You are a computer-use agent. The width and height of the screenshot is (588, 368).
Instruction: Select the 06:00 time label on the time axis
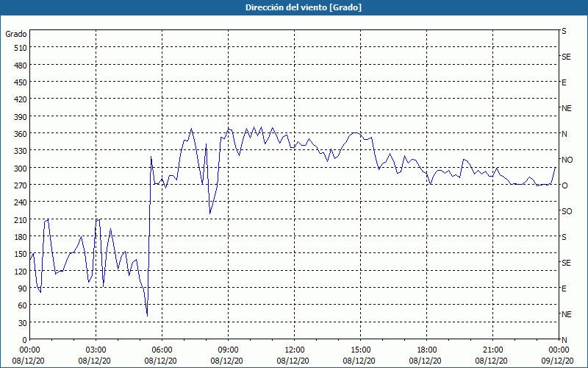162,350
